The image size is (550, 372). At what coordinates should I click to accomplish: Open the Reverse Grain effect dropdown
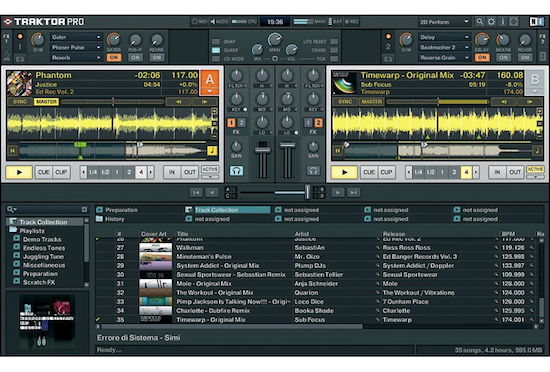[x=444, y=58]
